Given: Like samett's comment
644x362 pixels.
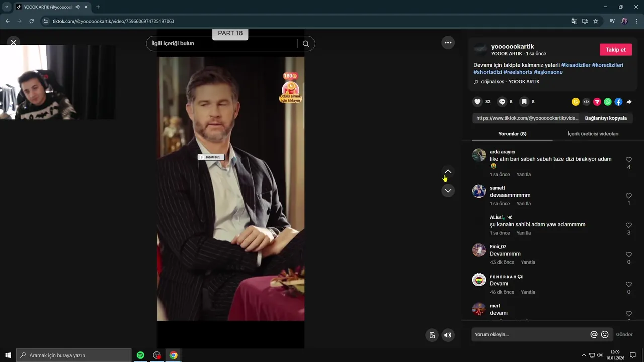Looking at the screenshot, I should pos(628,196).
